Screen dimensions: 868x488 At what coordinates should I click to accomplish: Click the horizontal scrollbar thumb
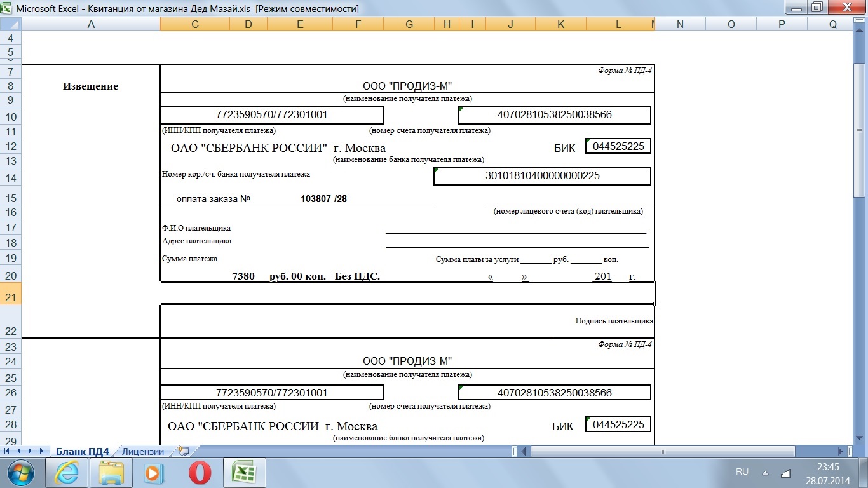point(662,451)
